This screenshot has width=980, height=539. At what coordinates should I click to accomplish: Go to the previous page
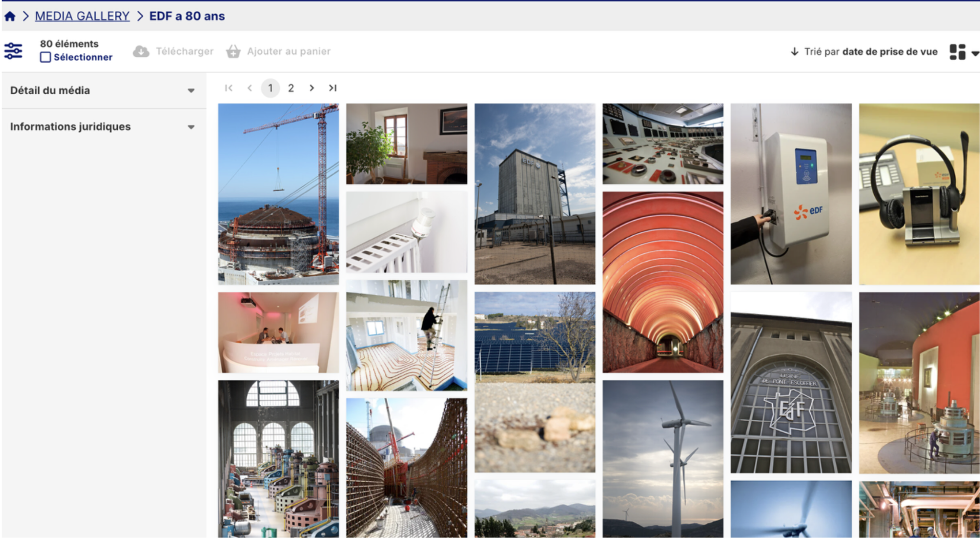pyautogui.click(x=250, y=88)
